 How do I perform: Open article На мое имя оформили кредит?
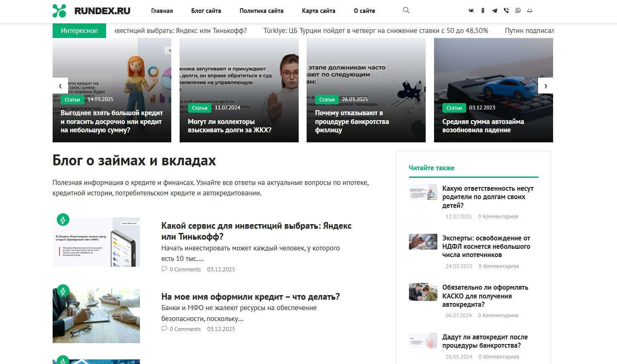[x=251, y=297]
